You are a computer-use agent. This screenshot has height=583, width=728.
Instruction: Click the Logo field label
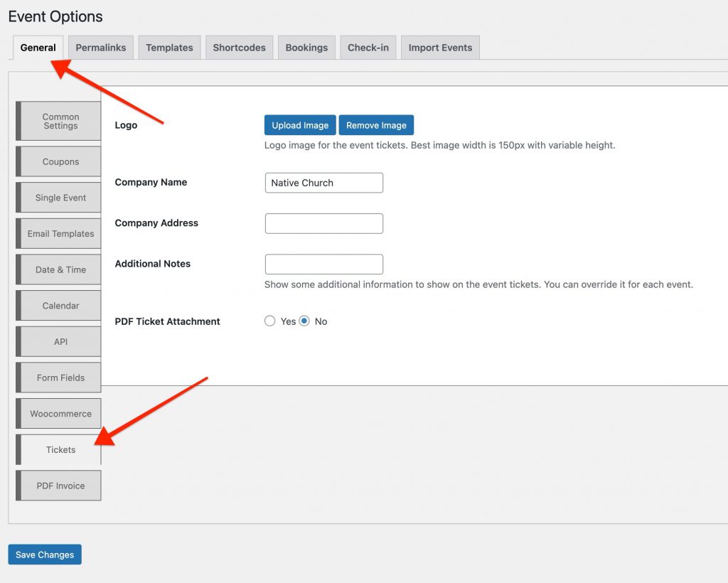click(126, 125)
